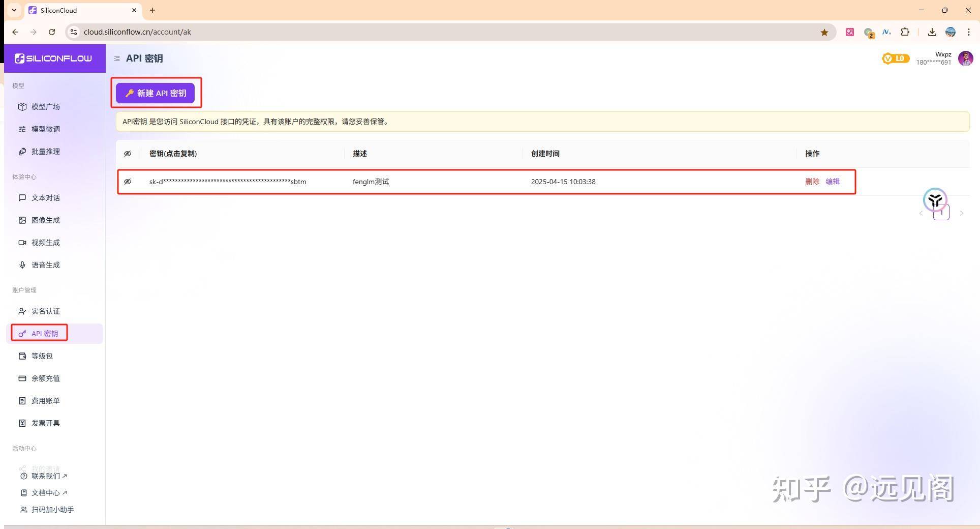Open Chrome three-dot menu

click(969, 32)
